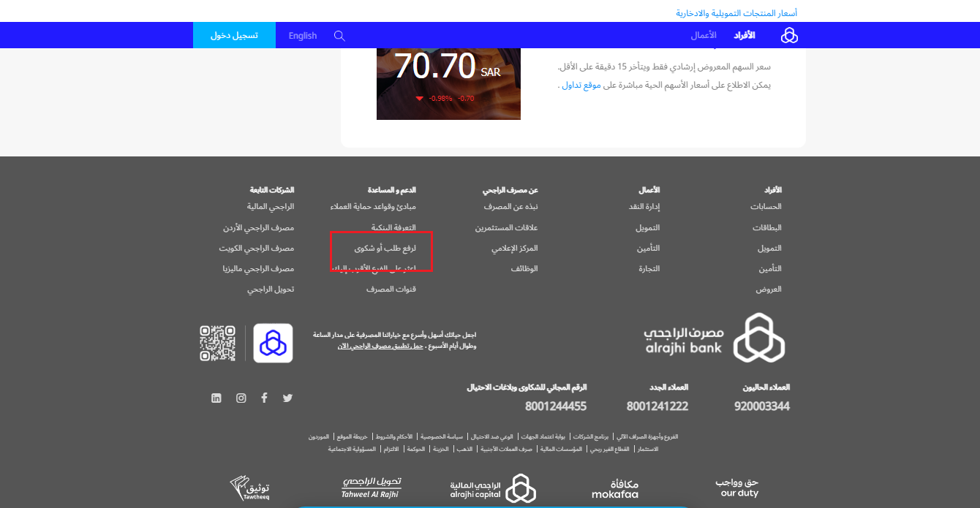Open الوظائف link
This screenshot has height=508, width=980.
tap(524, 269)
